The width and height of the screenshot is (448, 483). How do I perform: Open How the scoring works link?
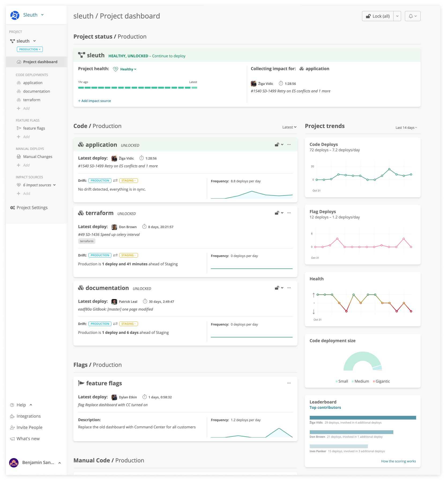point(398,461)
